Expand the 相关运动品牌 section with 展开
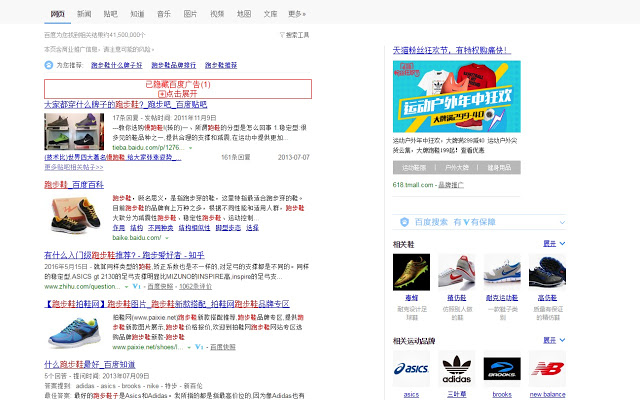 pos(554,340)
